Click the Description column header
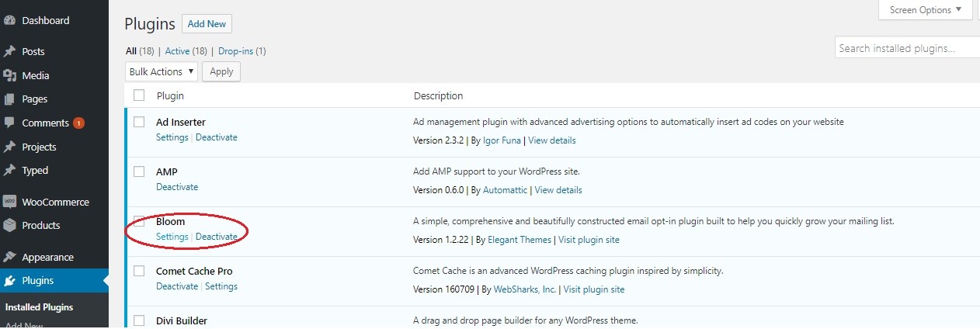 (438, 95)
